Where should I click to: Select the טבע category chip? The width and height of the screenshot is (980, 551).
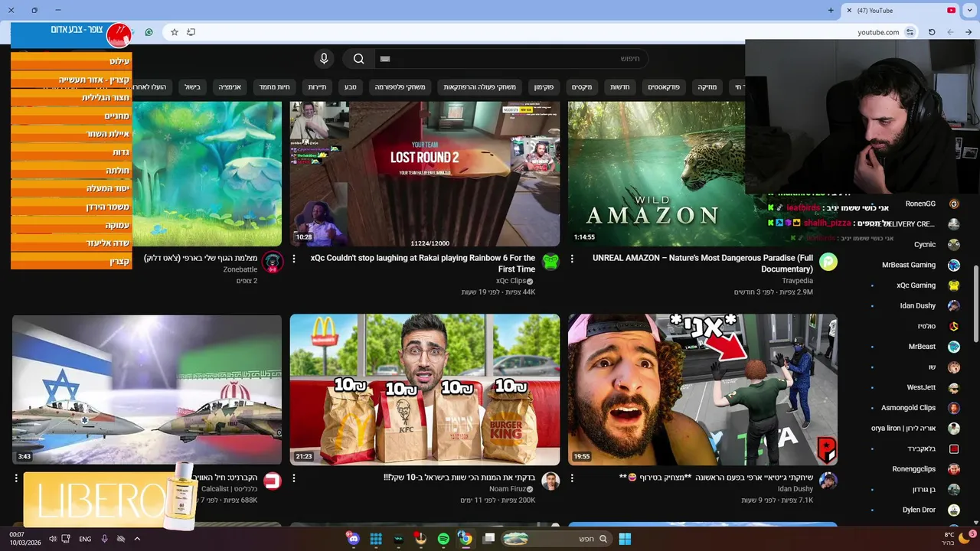tap(350, 87)
